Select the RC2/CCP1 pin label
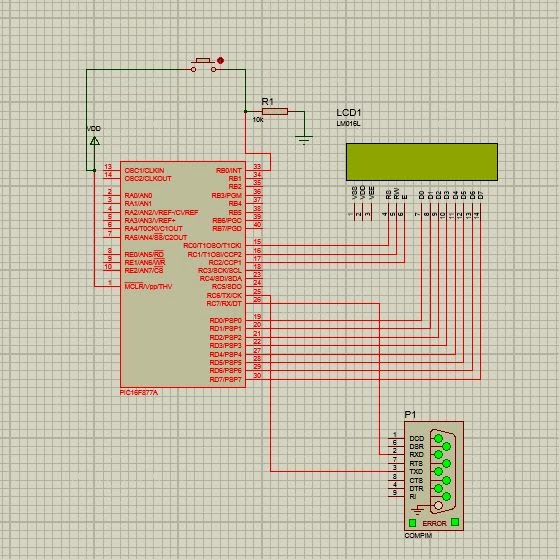The image size is (559, 559). (225, 263)
